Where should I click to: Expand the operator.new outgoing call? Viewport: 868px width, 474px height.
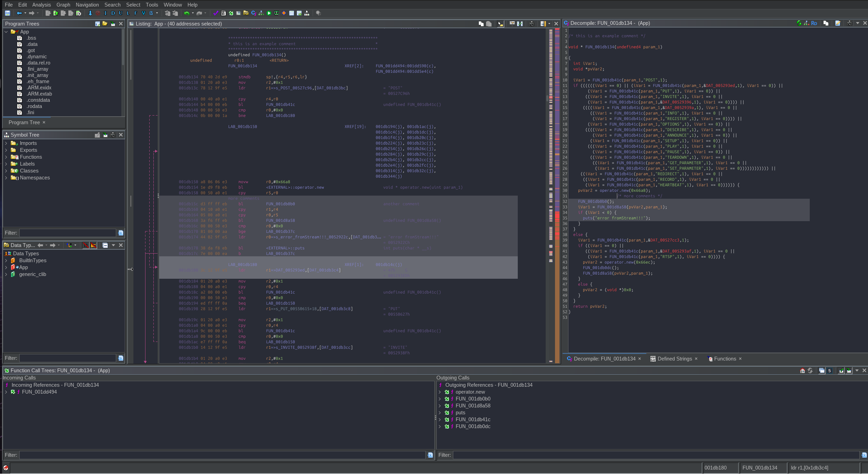coord(440,392)
